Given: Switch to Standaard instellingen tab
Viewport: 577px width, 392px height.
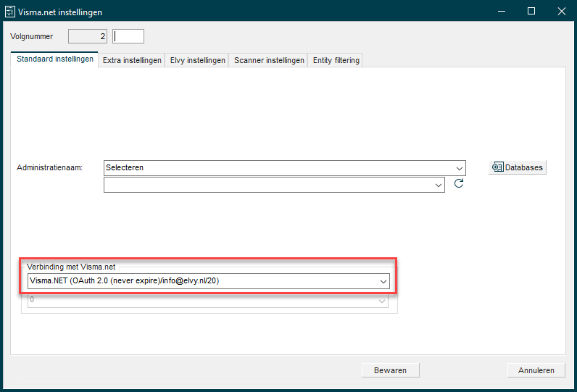Looking at the screenshot, I should coord(55,59).
